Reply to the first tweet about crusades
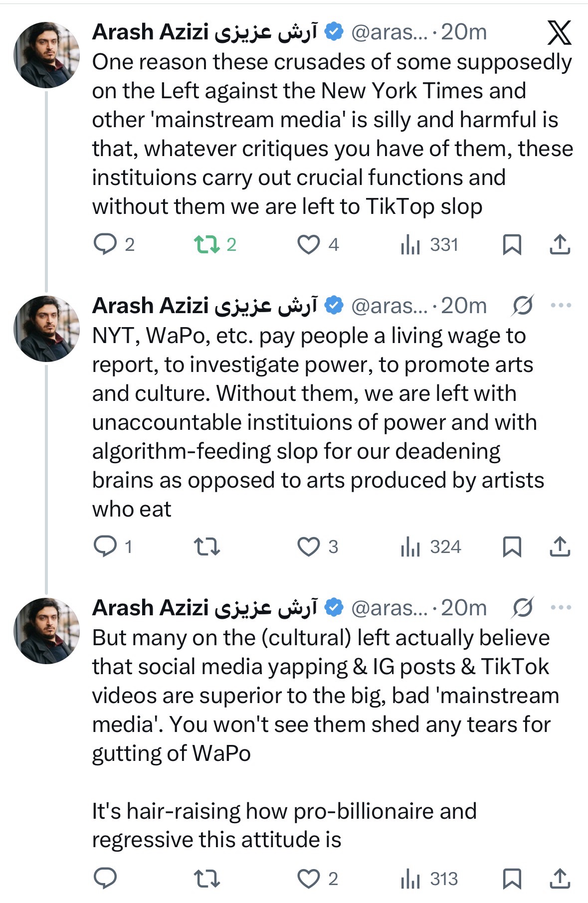The width and height of the screenshot is (588, 903). [105, 244]
